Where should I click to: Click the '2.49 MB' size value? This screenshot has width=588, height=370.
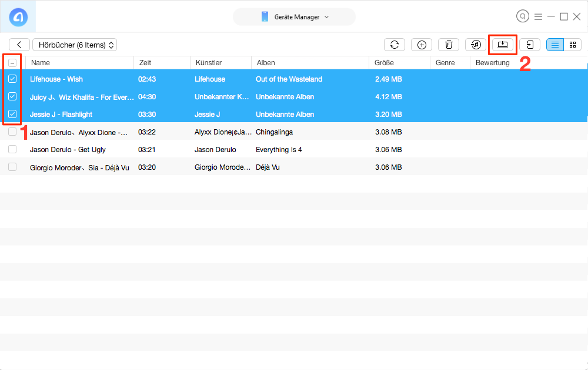(x=389, y=79)
